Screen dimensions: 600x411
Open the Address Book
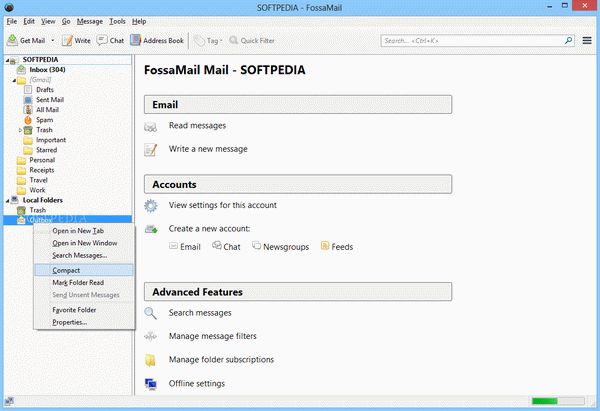pos(157,41)
